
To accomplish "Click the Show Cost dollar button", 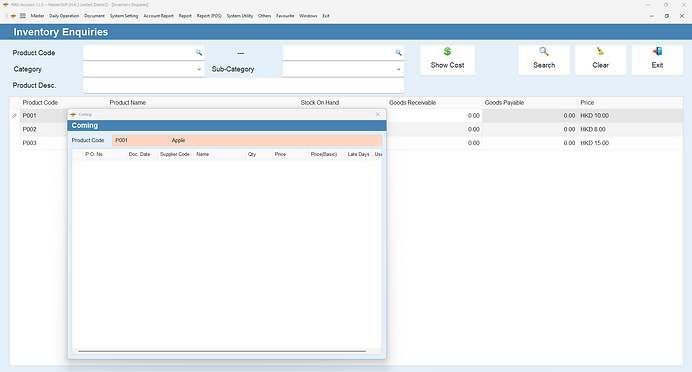I will pos(448,60).
